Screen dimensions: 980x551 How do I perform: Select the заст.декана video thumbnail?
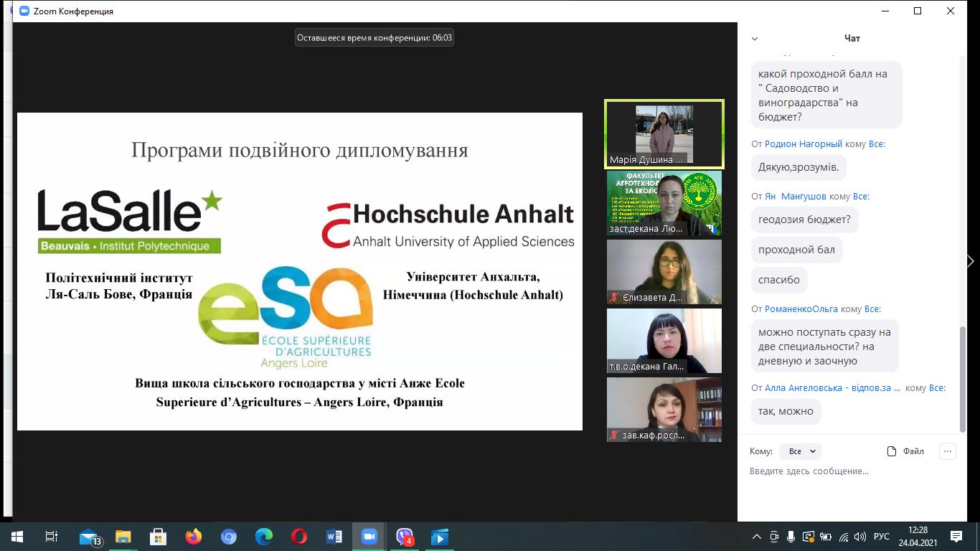coord(664,203)
